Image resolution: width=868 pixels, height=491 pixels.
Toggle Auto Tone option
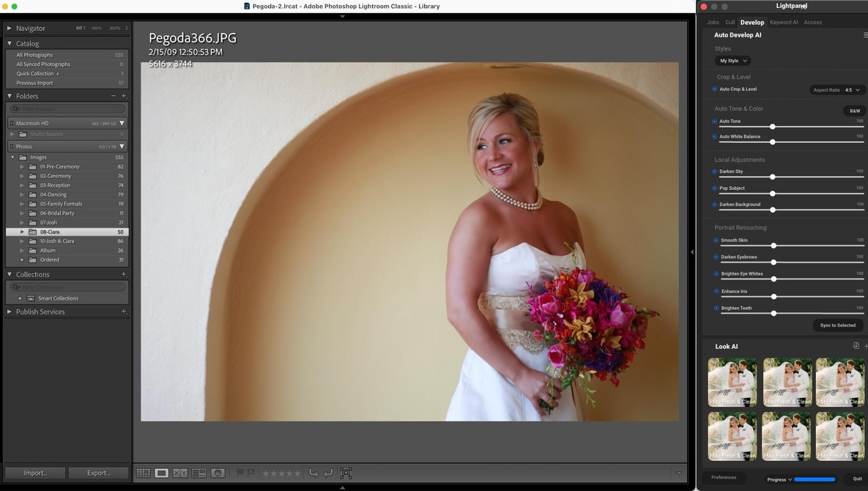pos(715,121)
